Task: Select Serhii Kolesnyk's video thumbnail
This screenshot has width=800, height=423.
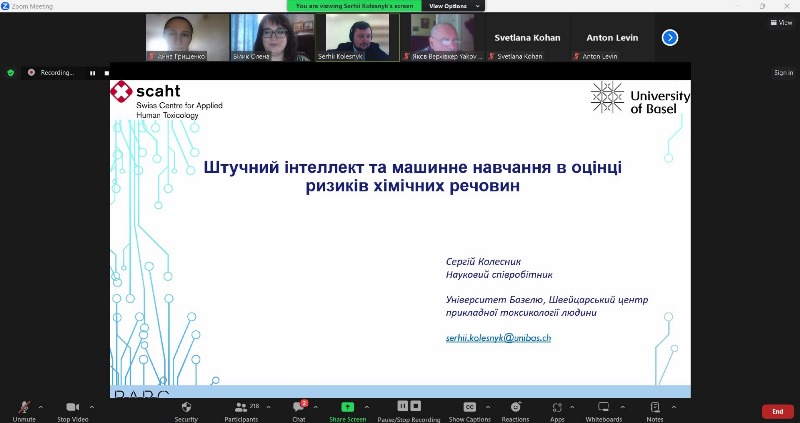Action: pos(358,38)
